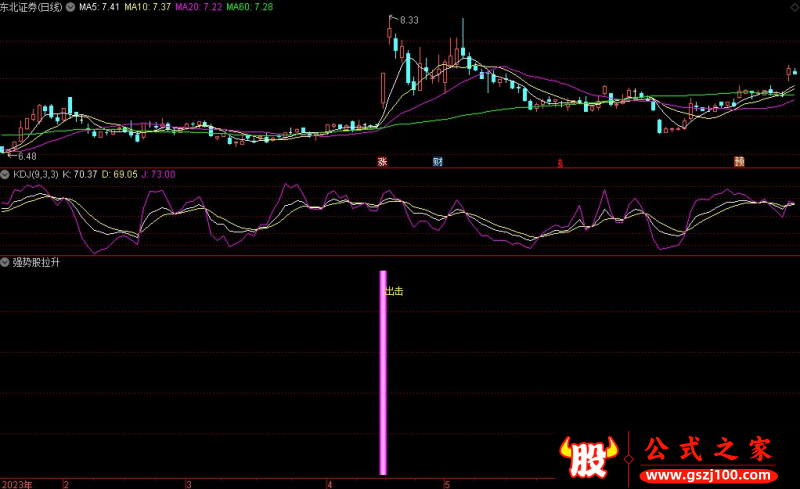Click the 2023年 label on timeline
The height and width of the screenshot is (489, 800).
click(x=16, y=484)
